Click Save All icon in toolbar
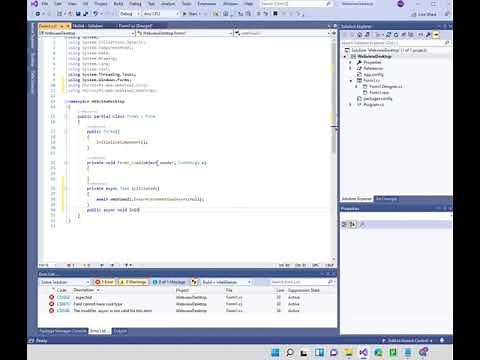480x360 pixels. 85,14
